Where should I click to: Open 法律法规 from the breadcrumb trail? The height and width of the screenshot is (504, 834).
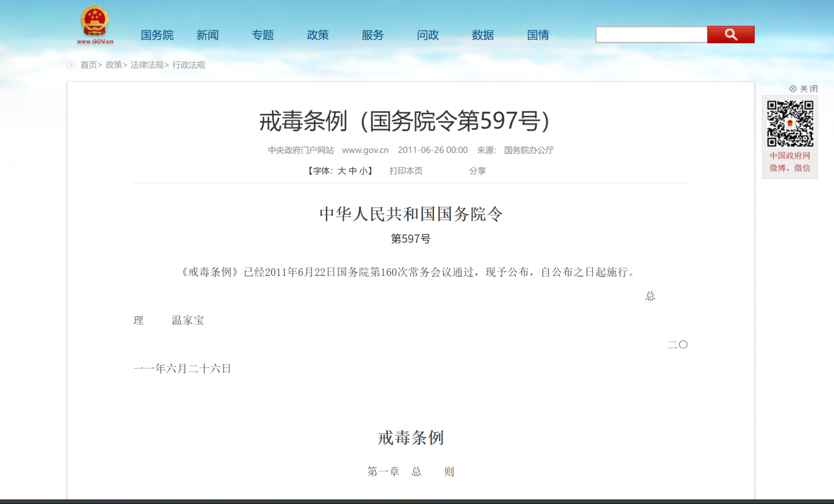(x=145, y=65)
